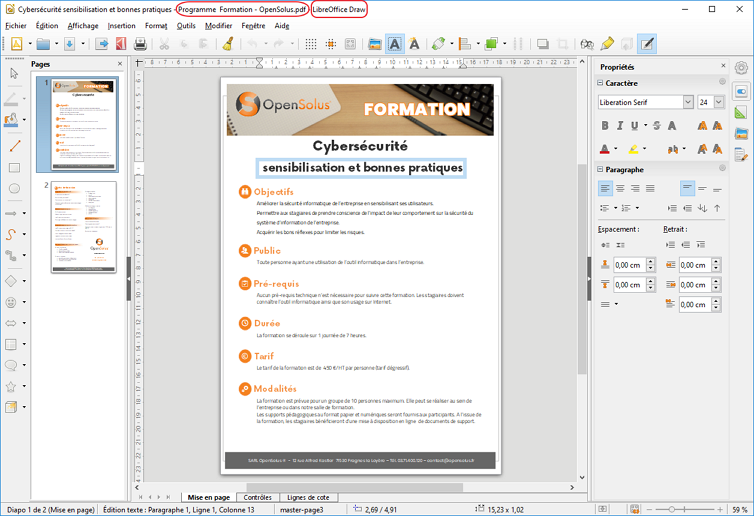Select the arrow selection tool
754x516 pixels.
[x=13, y=73]
